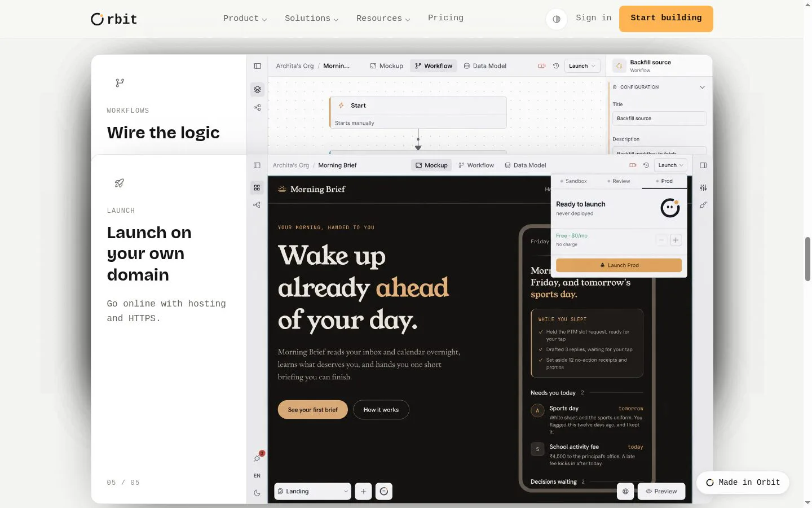Screen dimensions: 812x508
Task: Open the Landing page dropdown
Action: (x=313, y=492)
